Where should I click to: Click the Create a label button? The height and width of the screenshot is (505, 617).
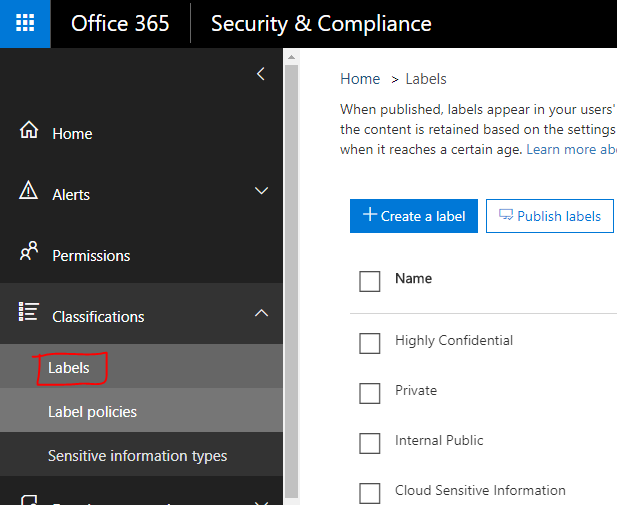click(414, 216)
